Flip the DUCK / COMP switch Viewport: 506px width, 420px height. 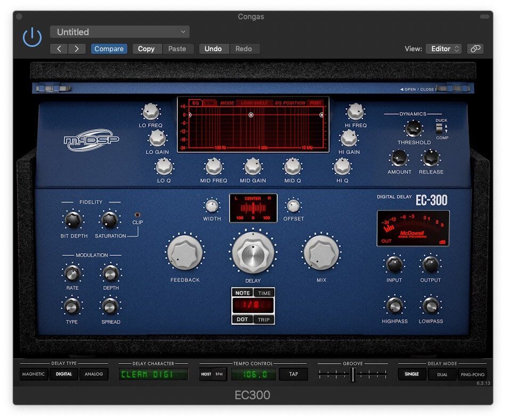pos(439,129)
